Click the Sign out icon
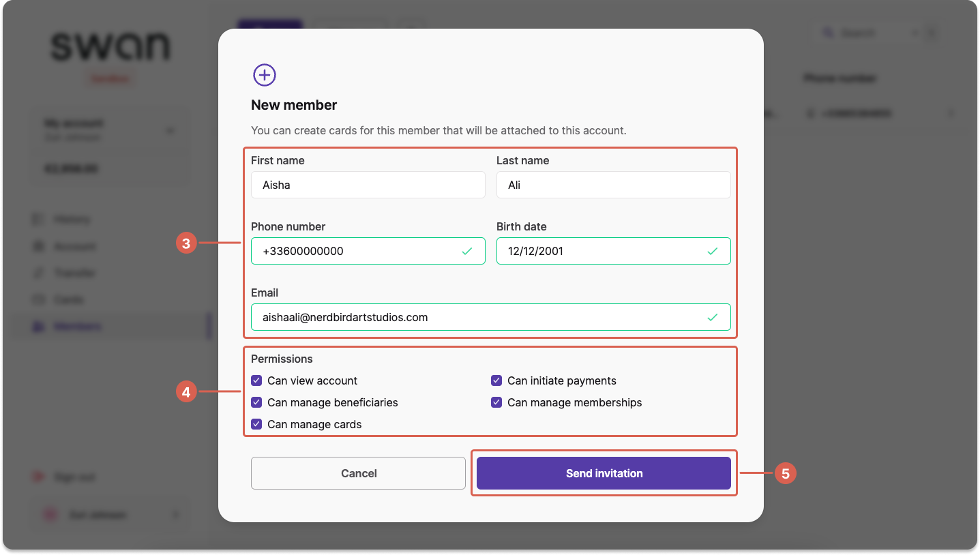980x555 pixels. coord(38,477)
